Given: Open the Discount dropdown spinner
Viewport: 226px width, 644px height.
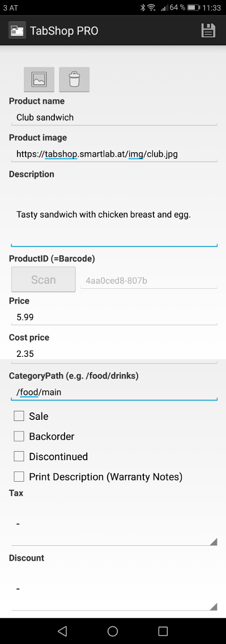Looking at the screenshot, I should point(114,590).
